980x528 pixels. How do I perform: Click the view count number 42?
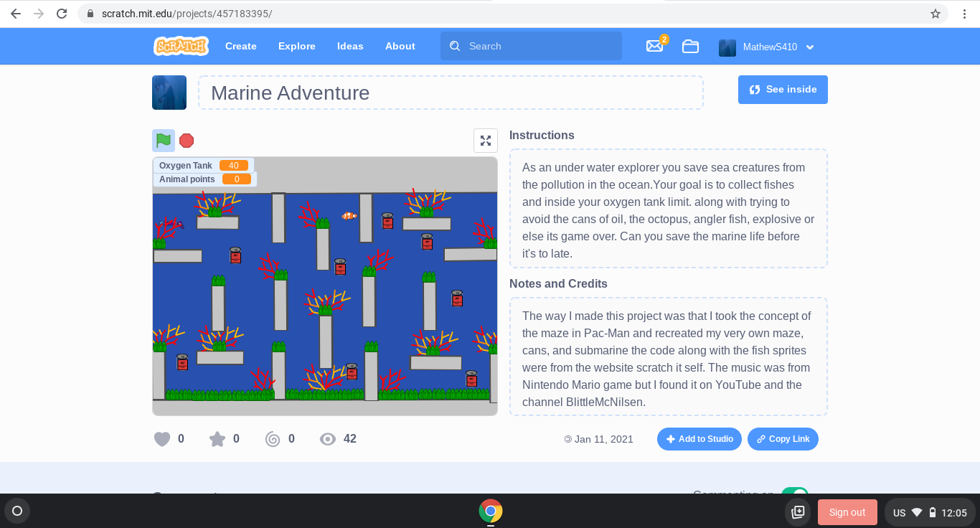pyautogui.click(x=350, y=439)
